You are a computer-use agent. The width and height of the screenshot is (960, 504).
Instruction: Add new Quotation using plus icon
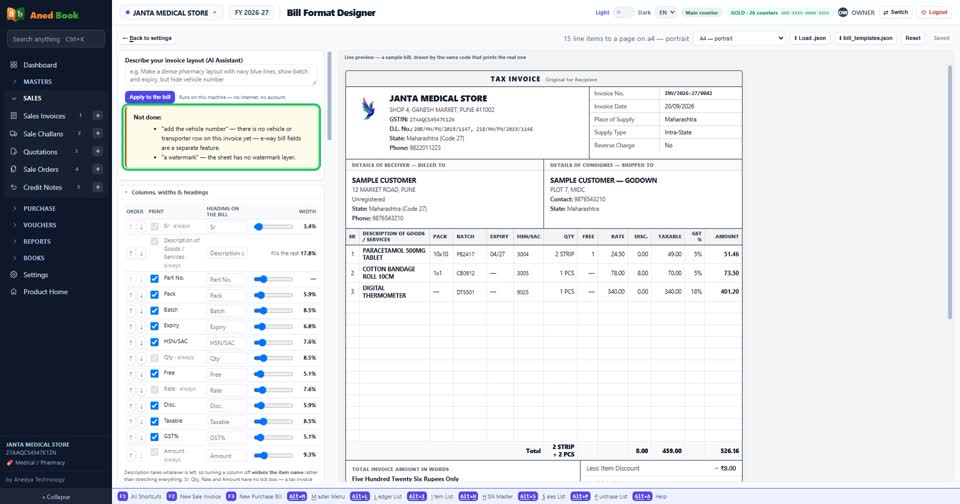pyautogui.click(x=97, y=151)
